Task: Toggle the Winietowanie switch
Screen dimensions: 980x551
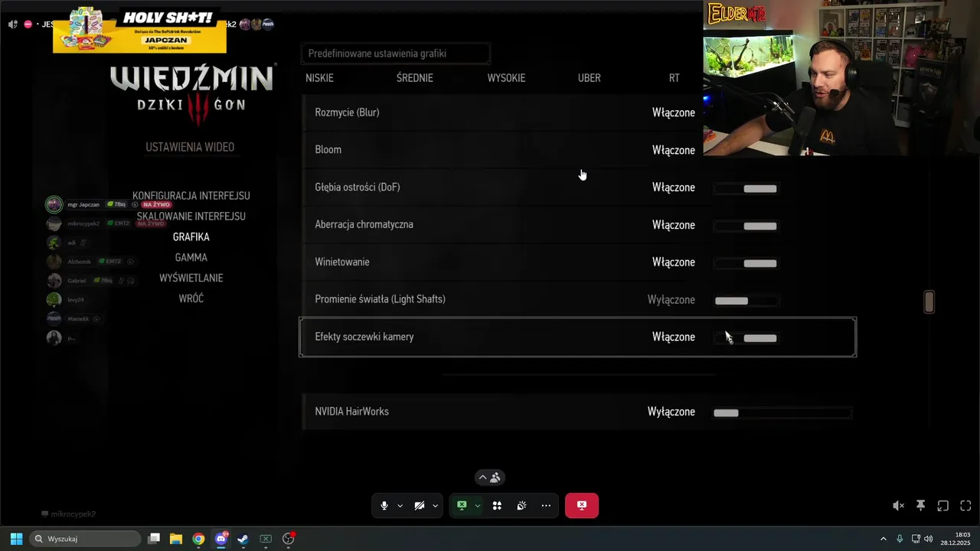Action: pyautogui.click(x=746, y=263)
